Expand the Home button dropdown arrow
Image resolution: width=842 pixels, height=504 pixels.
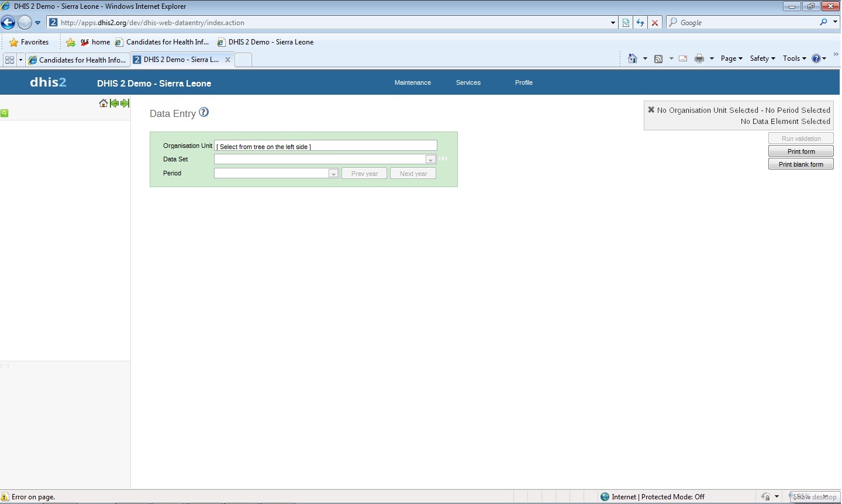pos(645,58)
